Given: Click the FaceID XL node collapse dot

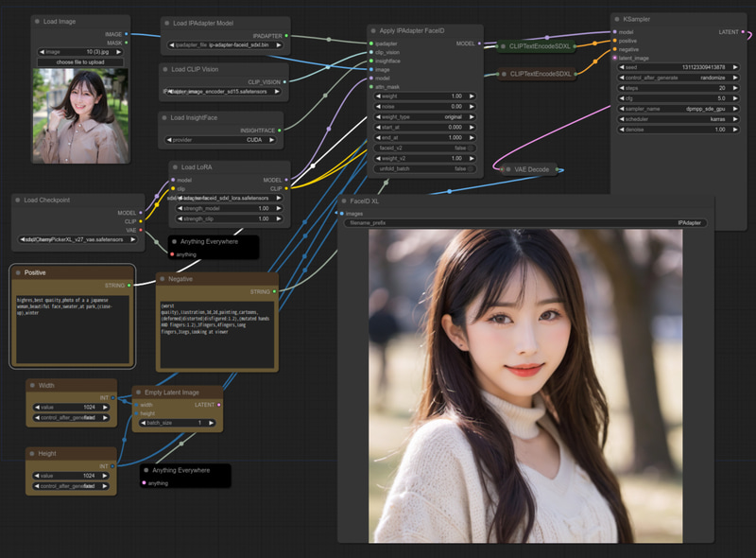Looking at the screenshot, I should [343, 201].
